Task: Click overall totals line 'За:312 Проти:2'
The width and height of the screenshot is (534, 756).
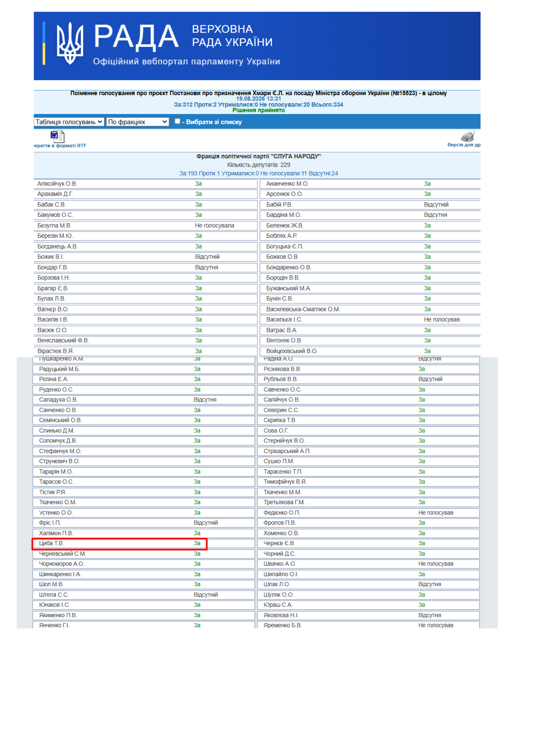Action: [x=258, y=104]
